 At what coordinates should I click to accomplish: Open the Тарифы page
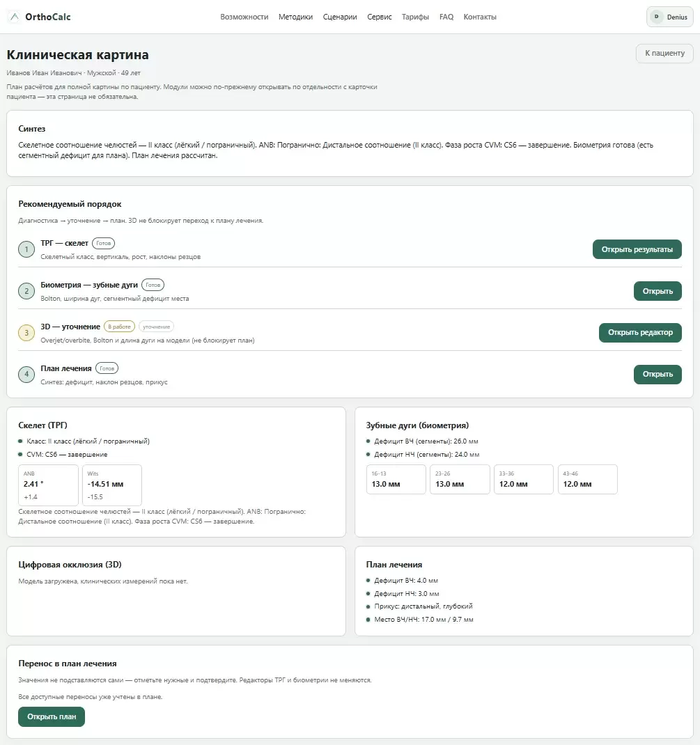click(415, 17)
